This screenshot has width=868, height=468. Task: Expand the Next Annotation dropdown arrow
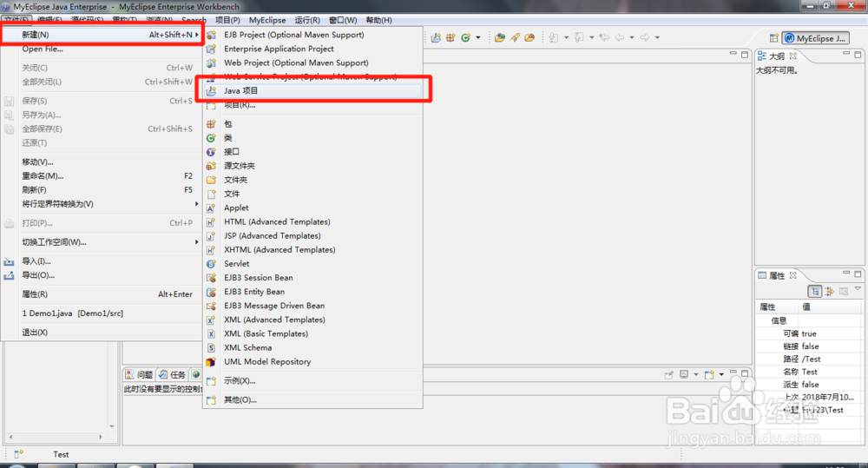click(566, 37)
